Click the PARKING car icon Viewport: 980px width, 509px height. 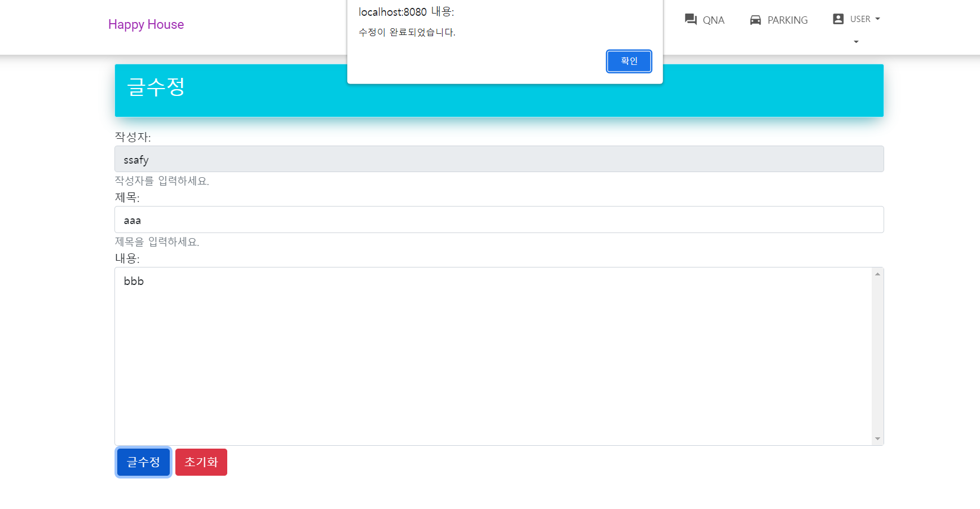[x=756, y=20]
